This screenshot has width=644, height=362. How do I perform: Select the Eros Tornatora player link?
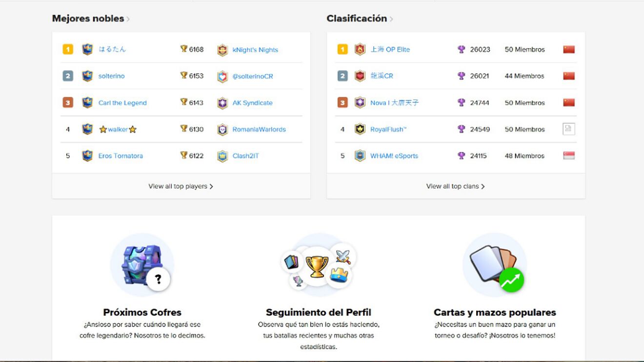(121, 156)
